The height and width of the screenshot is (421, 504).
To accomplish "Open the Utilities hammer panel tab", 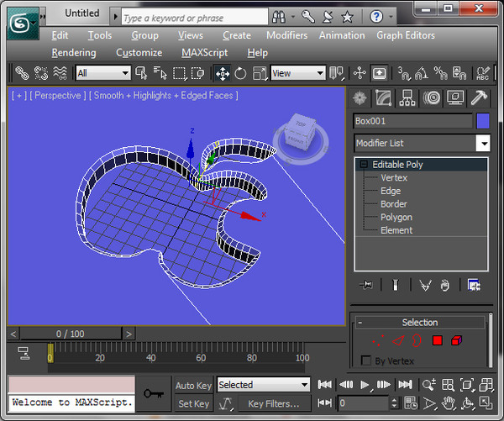I will tap(479, 97).
